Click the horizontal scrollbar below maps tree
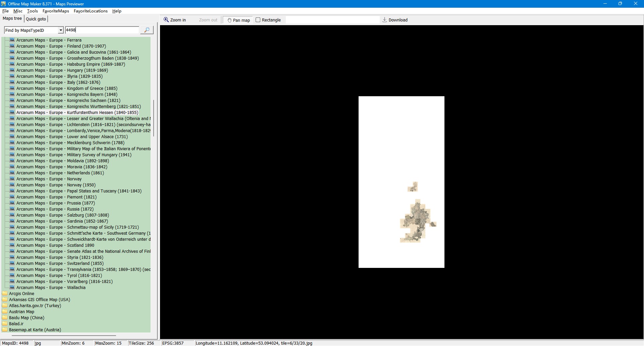644x346 pixels. (60, 335)
